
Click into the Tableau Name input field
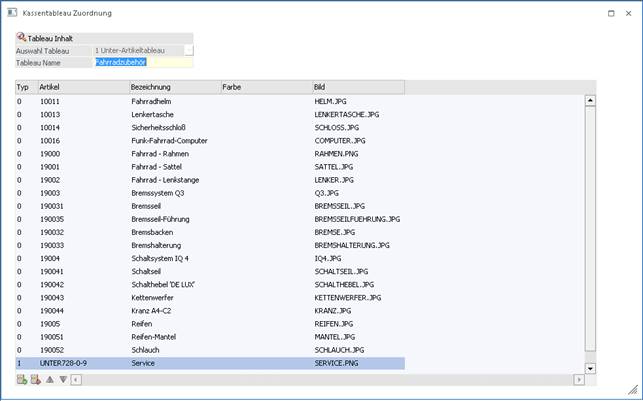(x=142, y=62)
